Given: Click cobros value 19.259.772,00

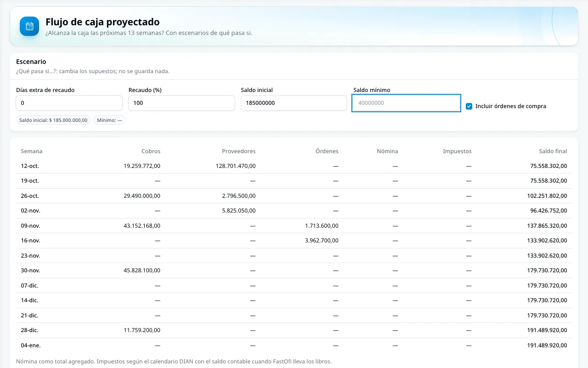Looking at the screenshot, I should click(x=142, y=166).
